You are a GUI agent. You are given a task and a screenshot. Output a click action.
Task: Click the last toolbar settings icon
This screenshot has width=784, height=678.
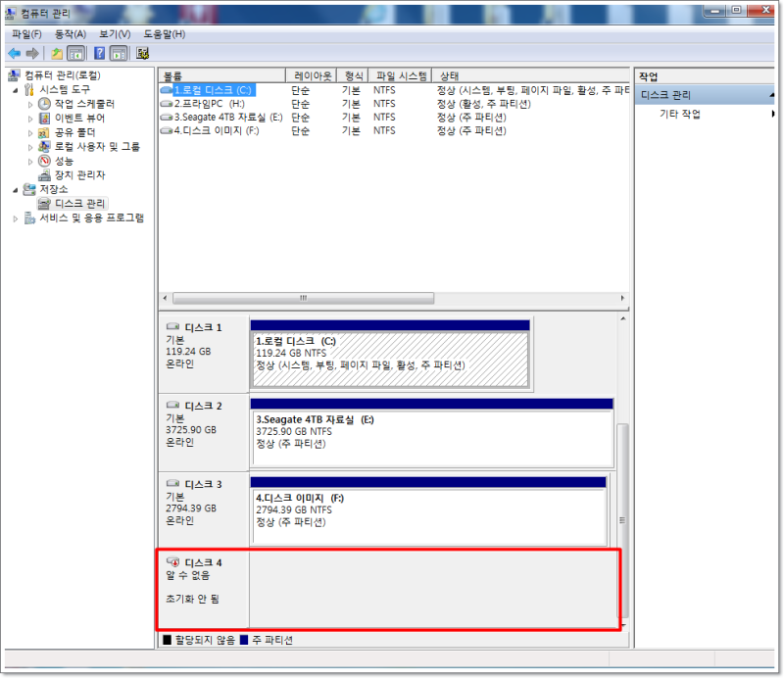(142, 53)
